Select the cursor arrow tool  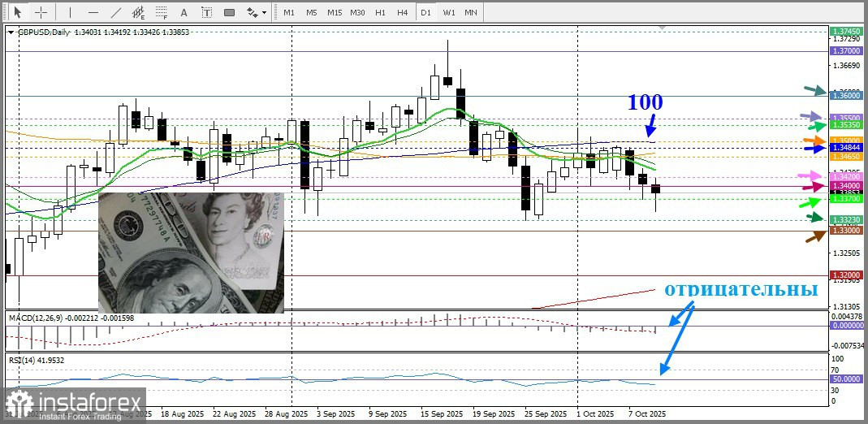(18, 11)
